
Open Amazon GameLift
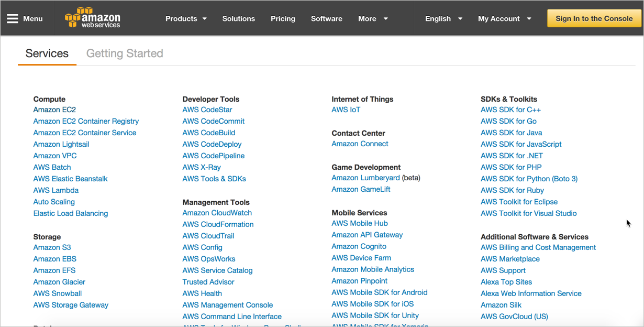point(361,189)
